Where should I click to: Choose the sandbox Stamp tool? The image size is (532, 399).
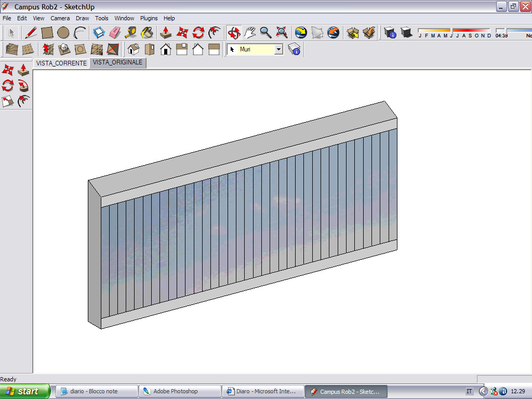click(x=64, y=49)
